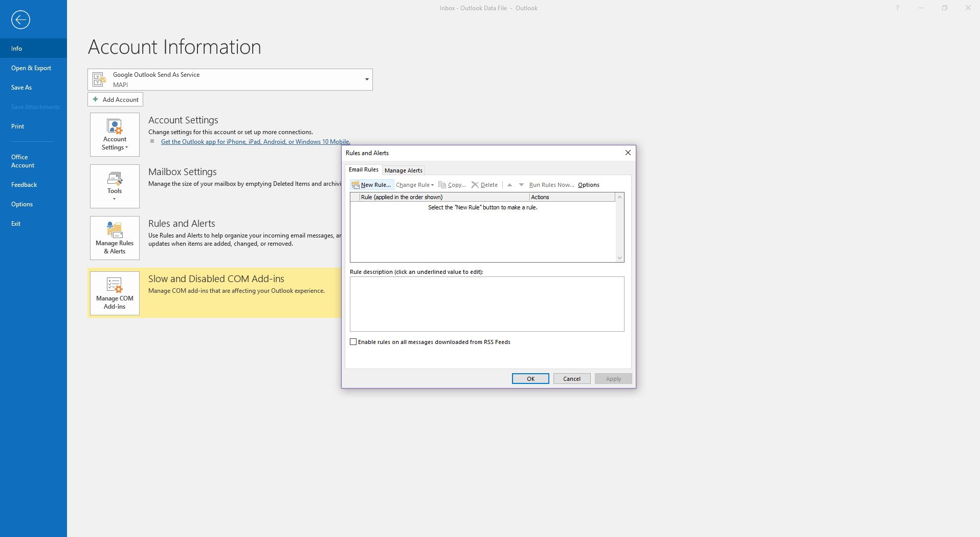Click rules list scrollbar down arrow
The image size is (980, 537).
pyautogui.click(x=619, y=258)
